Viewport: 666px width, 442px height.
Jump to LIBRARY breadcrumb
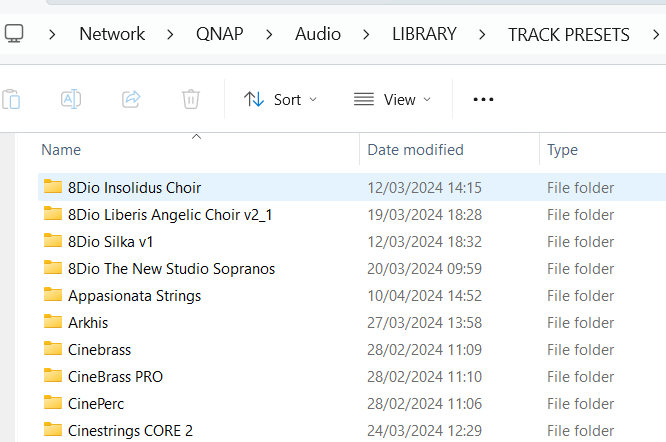(x=424, y=34)
